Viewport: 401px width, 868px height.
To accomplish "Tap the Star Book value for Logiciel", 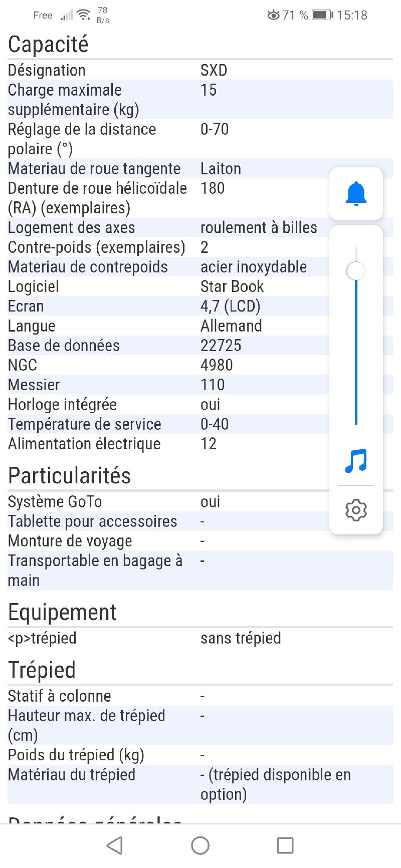I will pos(232,286).
